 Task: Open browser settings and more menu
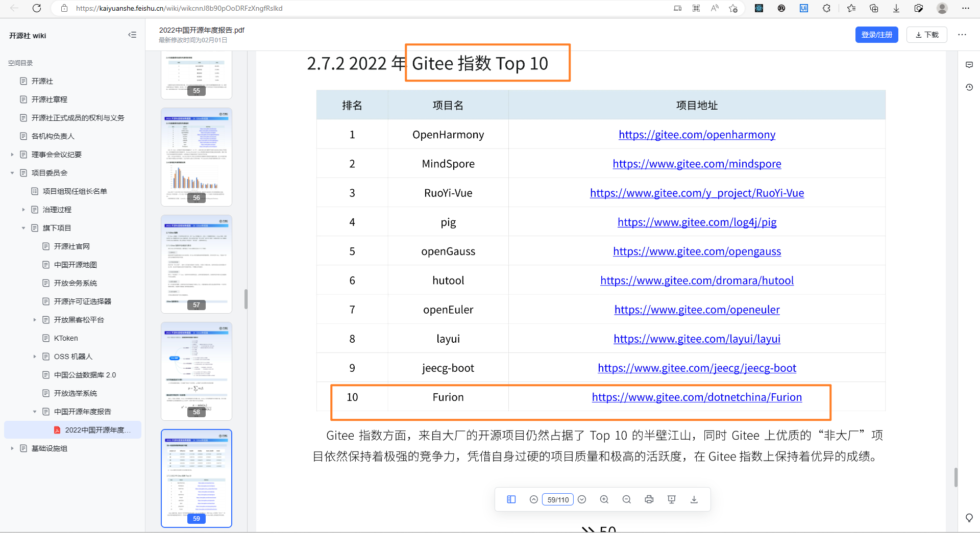coord(965,8)
